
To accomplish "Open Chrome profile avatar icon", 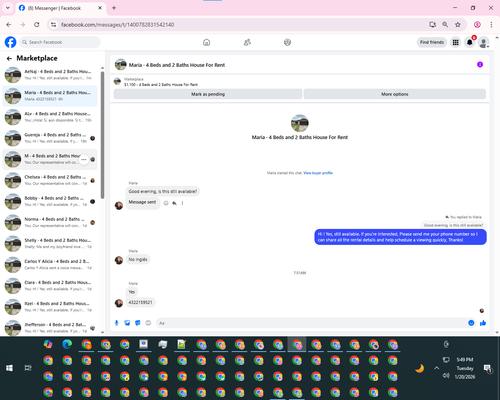I will point(477,25).
